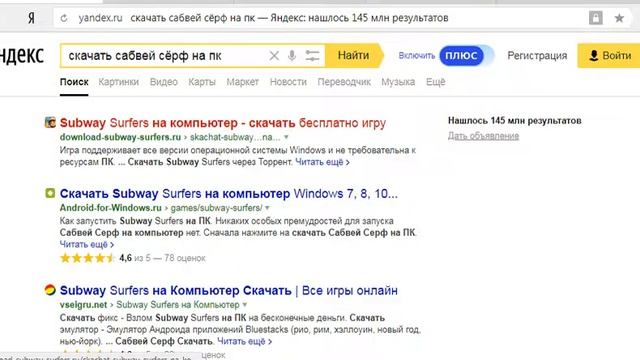Click "Subway Surfers на Компьютер" breadcrumb under vseigru.net
Viewport: 640px width, 360px height.
click(178, 305)
